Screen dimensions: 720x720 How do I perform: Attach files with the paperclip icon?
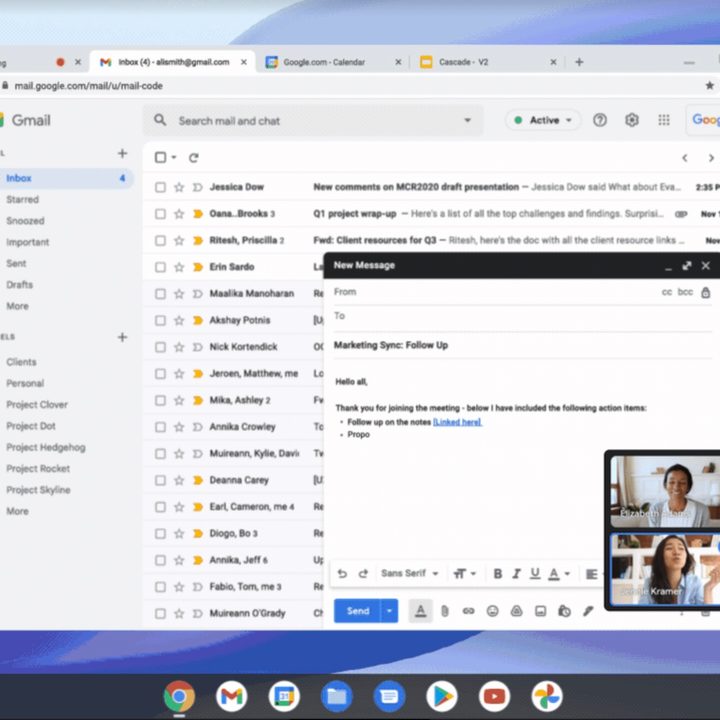pos(444,611)
